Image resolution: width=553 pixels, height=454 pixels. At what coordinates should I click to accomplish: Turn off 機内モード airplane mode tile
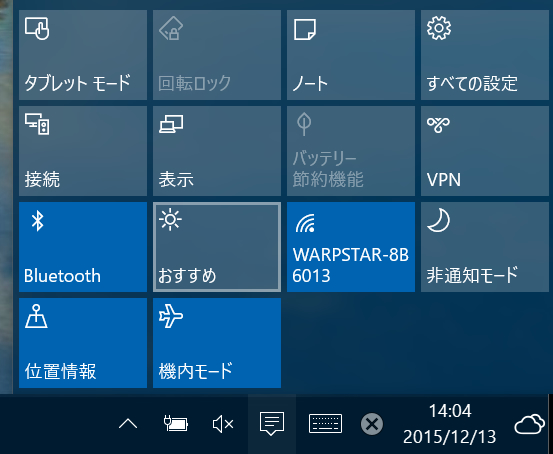(217, 343)
